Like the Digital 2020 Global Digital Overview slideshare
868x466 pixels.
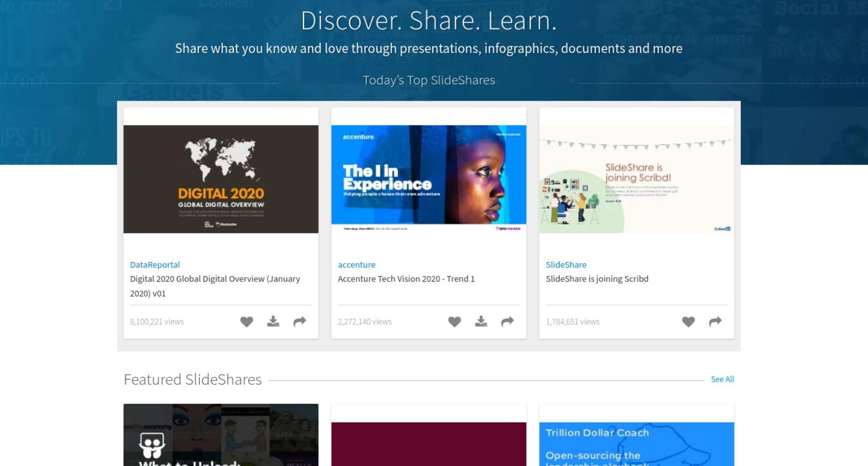pyautogui.click(x=246, y=322)
